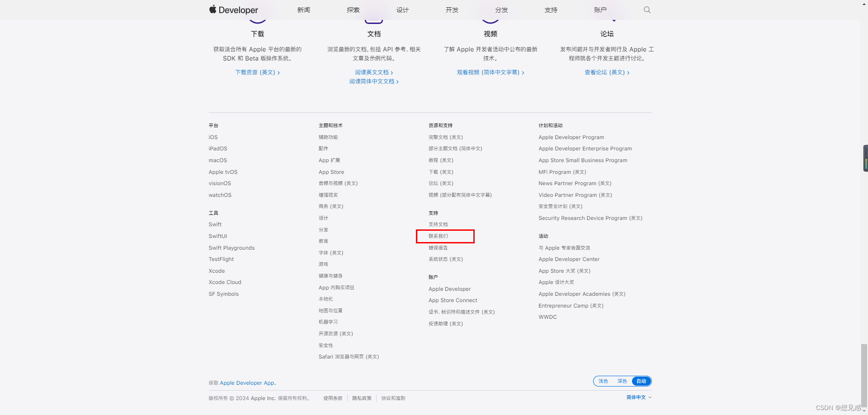The width and height of the screenshot is (868, 415).
Task: Open the 探索 nav menu
Action: 353,10
